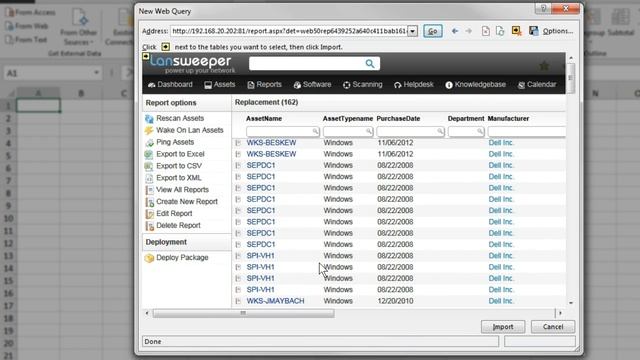Click the Cancel button
This screenshot has width=640, height=360.
(553, 327)
